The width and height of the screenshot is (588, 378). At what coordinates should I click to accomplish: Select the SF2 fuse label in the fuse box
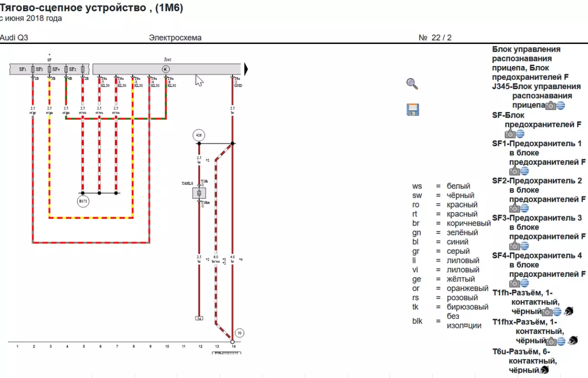[72, 69]
